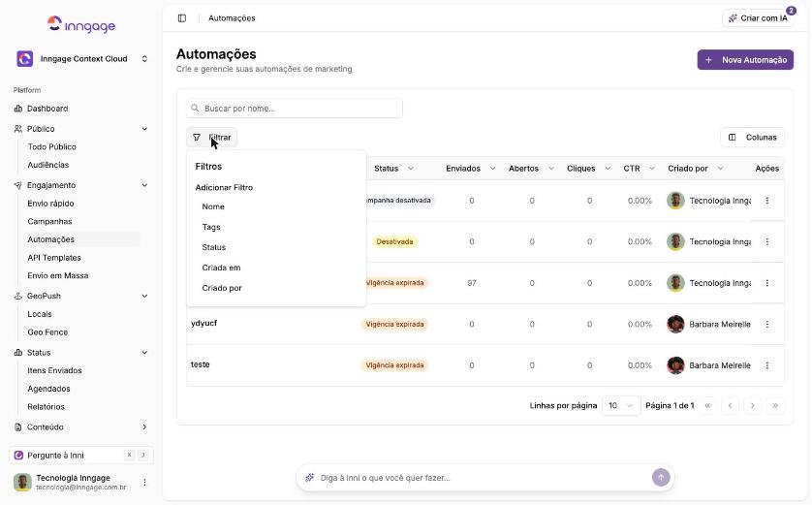Viewport: 812px width, 505px height.
Task: Click the Nova Automação button
Action: point(745,59)
